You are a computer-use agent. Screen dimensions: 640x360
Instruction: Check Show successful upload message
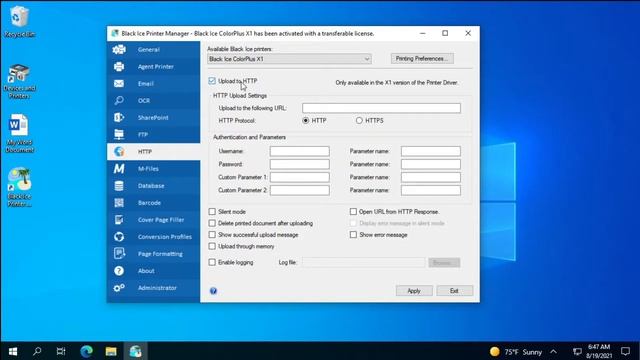pyautogui.click(x=212, y=235)
